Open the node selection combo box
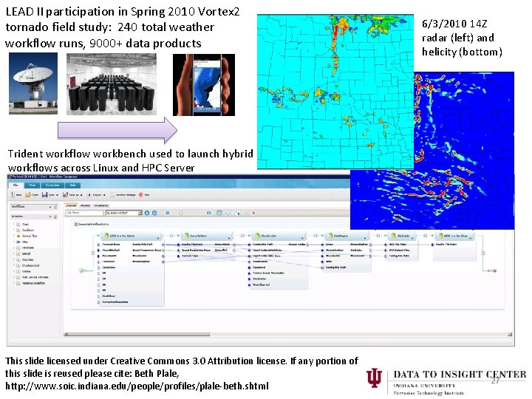The height and width of the screenshot is (399, 532). click(124, 213)
